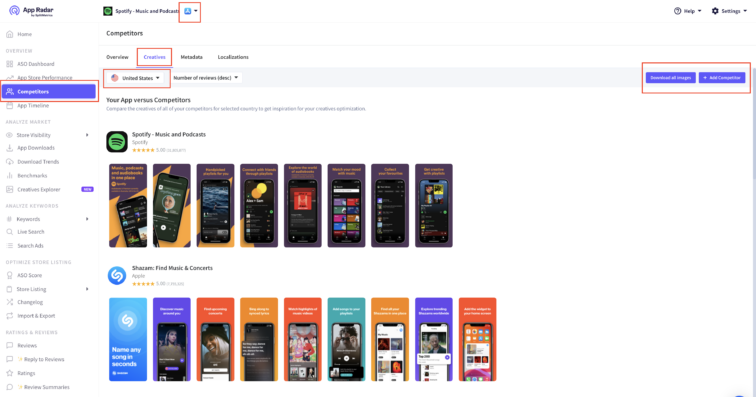Viewport: 756px width, 397px height.
Task: Click Shazam: Find Music & Concerts title
Action: click(x=172, y=268)
